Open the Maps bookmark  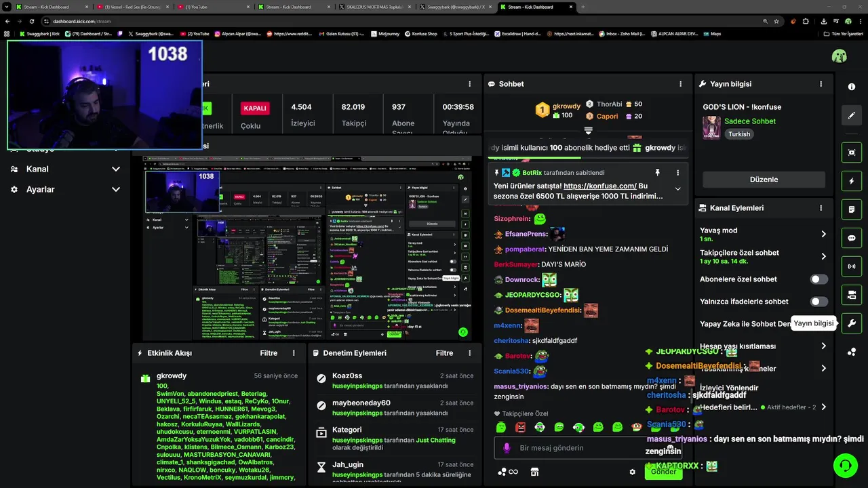[713, 33]
